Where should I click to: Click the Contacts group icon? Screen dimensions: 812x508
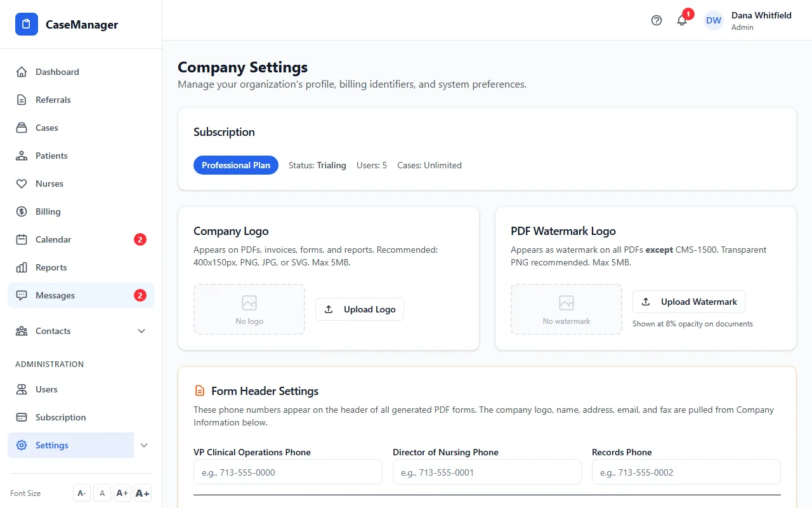click(x=22, y=331)
